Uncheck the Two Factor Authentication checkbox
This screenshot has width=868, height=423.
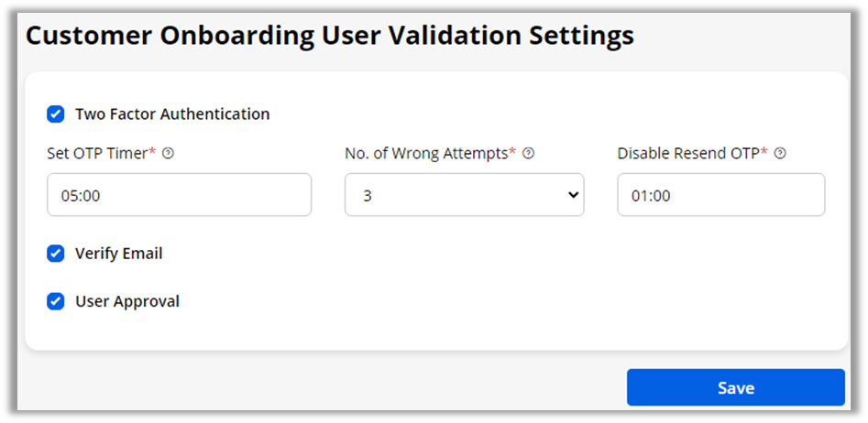56,114
